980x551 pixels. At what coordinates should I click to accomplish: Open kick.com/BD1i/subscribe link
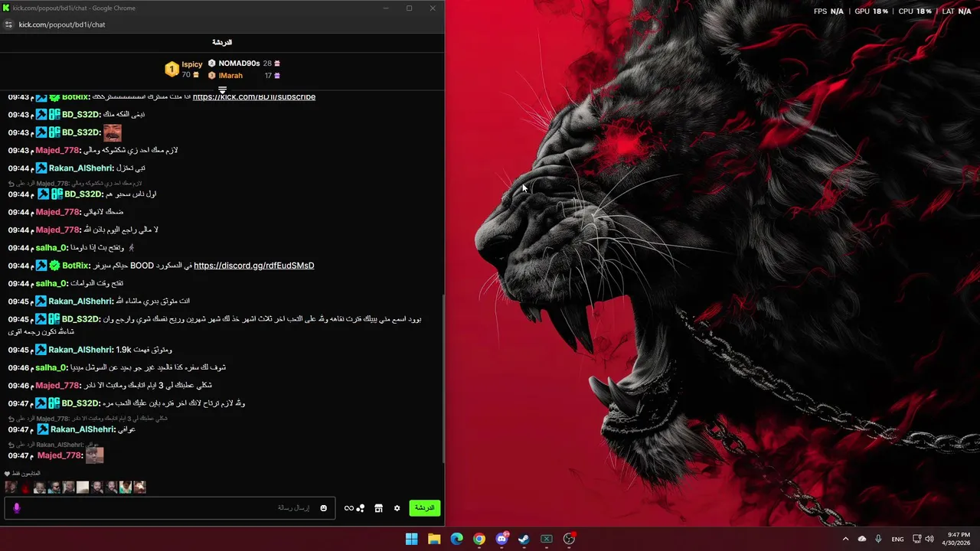[254, 97]
